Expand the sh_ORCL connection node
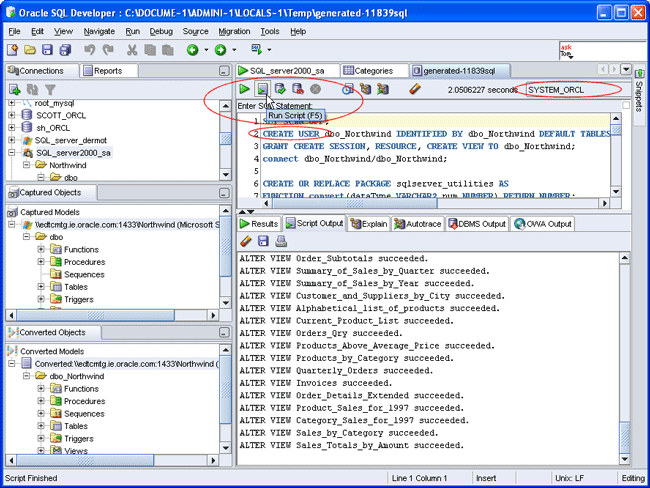 tap(12, 127)
